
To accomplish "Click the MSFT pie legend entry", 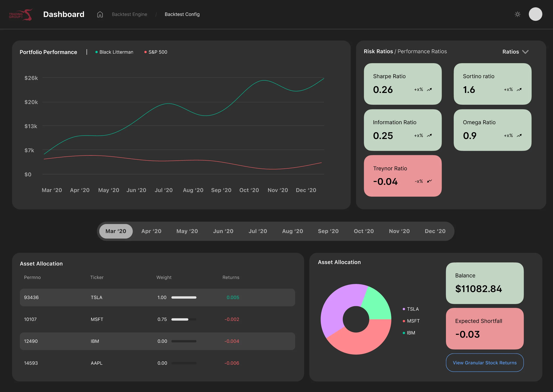I will pyautogui.click(x=411, y=321).
